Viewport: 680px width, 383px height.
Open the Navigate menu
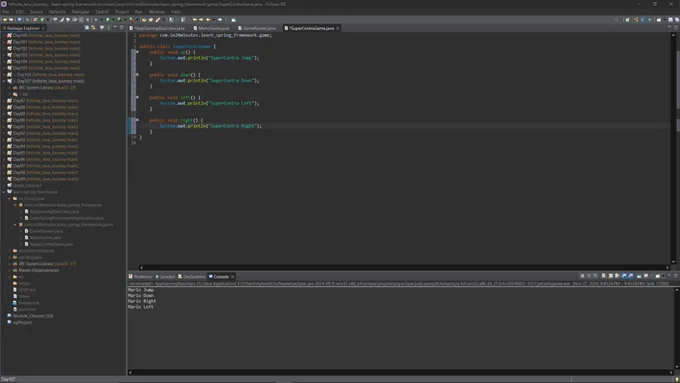click(x=80, y=12)
